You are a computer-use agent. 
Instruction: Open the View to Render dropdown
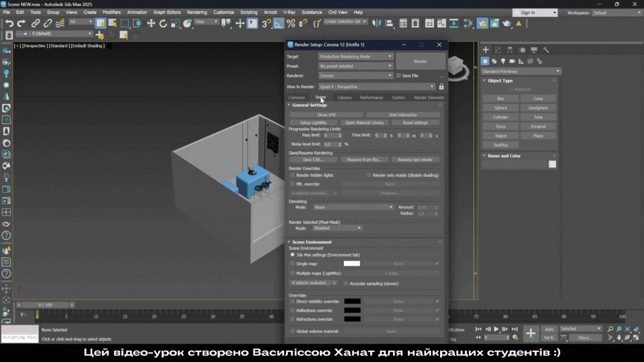coord(377,87)
